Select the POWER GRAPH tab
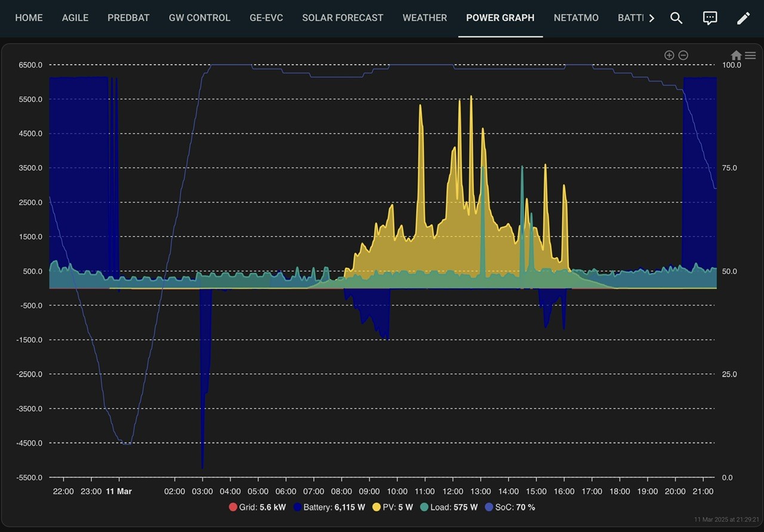This screenshot has width=764, height=532. (500, 18)
